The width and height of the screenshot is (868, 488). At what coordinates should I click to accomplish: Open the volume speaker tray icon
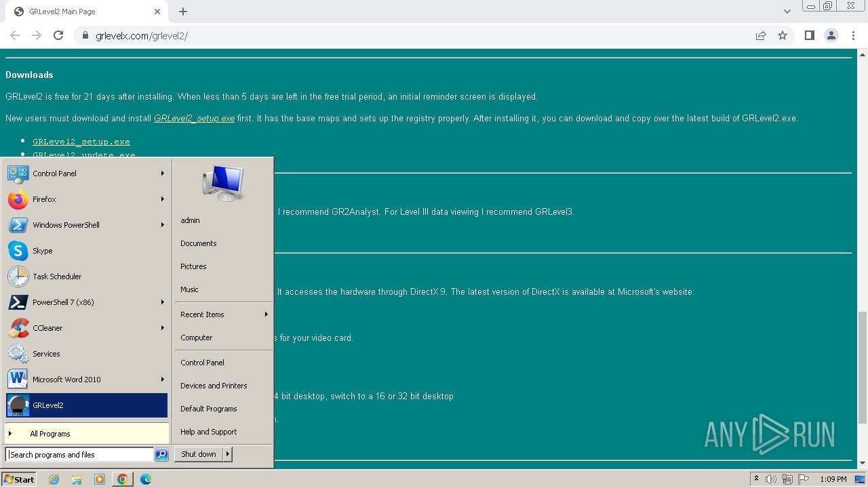point(771,479)
